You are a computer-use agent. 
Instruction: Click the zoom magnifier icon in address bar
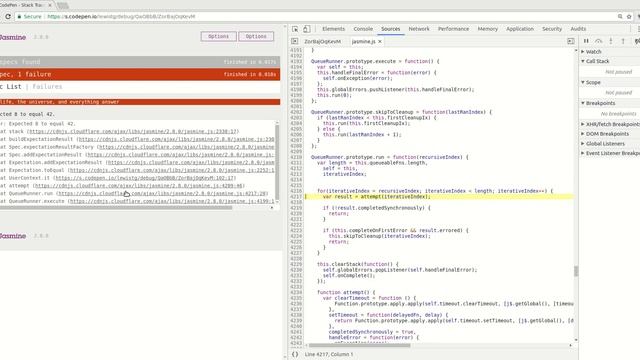click(x=620, y=16)
